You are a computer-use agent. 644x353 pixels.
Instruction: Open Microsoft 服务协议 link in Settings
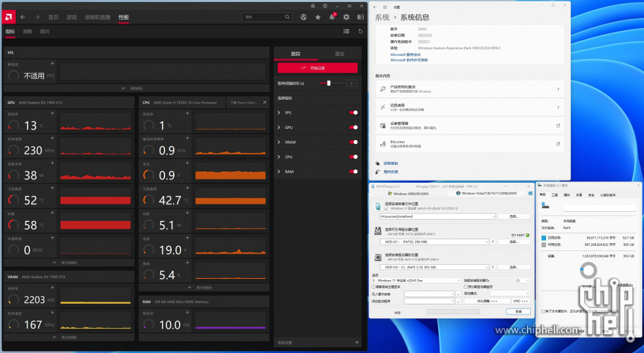(x=405, y=55)
